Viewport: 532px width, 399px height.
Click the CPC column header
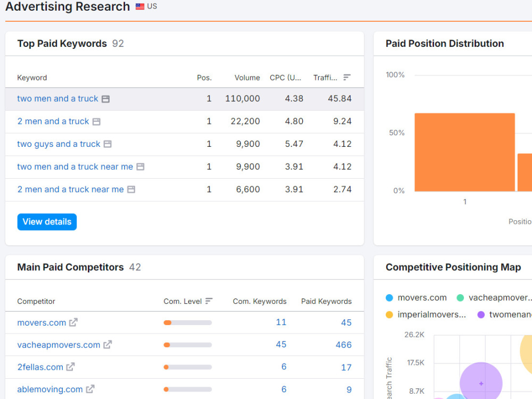click(x=285, y=78)
